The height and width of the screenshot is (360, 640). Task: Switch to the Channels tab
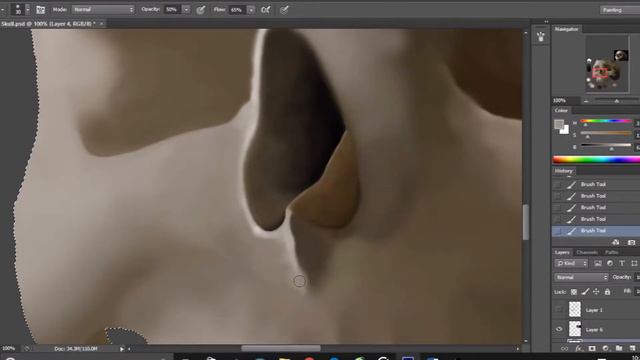587,252
